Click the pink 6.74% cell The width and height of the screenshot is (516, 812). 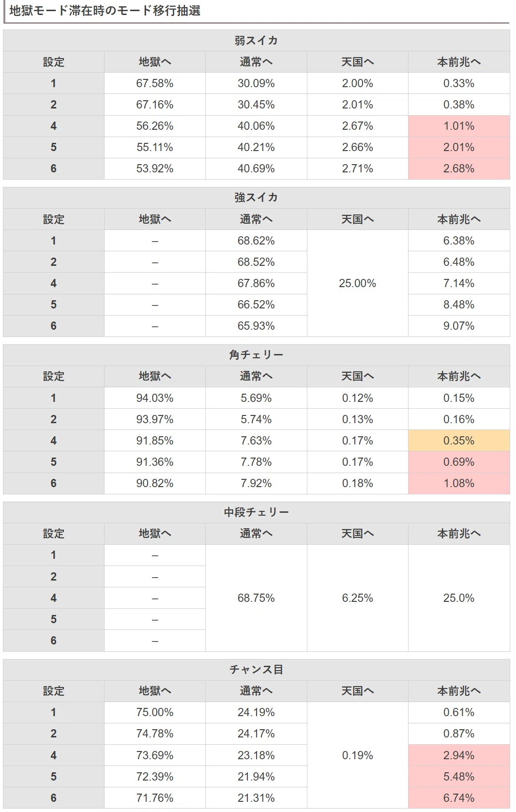tap(459, 797)
